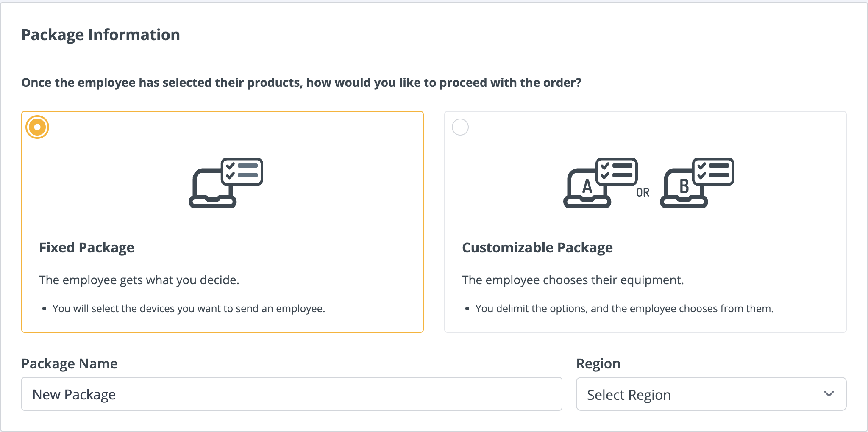Click 'The employee gets what you decide' text
The width and height of the screenshot is (868, 432).
coord(139,280)
